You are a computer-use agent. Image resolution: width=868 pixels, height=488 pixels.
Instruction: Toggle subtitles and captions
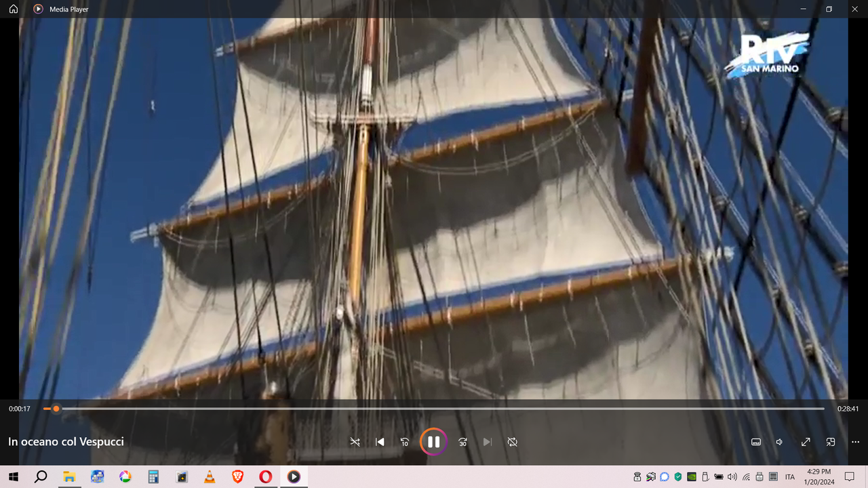click(x=756, y=442)
